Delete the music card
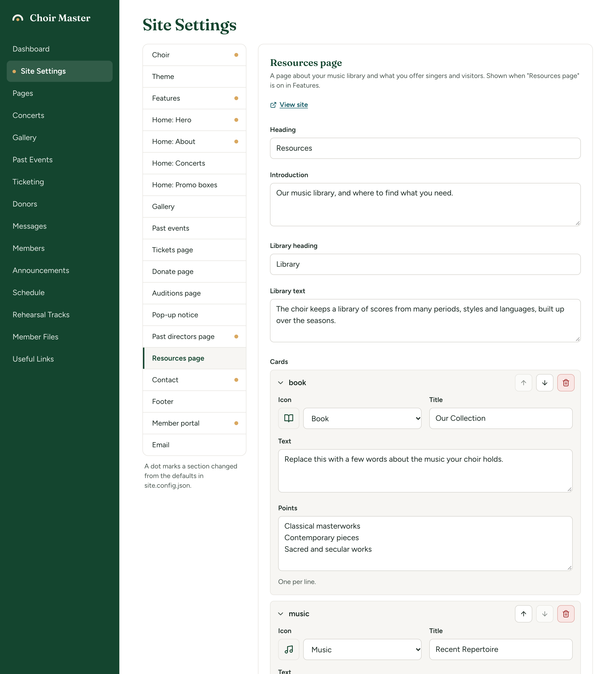Image resolution: width=616 pixels, height=674 pixels. 565,614
